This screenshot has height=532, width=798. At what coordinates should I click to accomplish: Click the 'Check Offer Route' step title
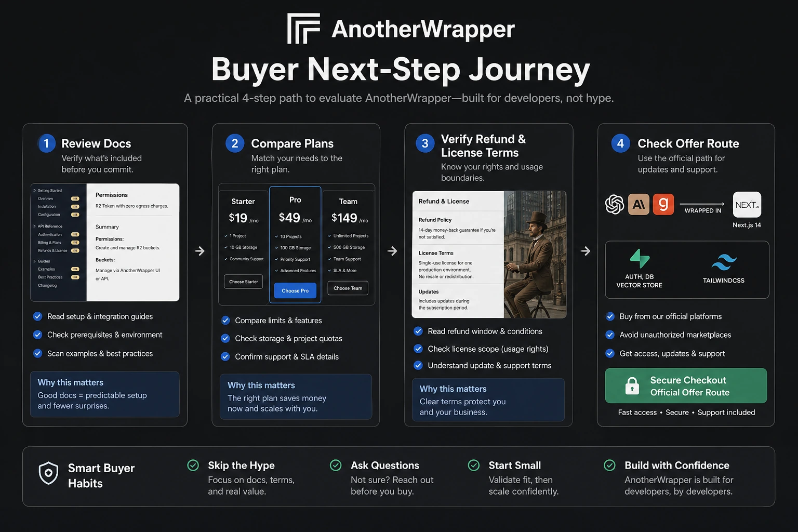pyautogui.click(x=688, y=143)
